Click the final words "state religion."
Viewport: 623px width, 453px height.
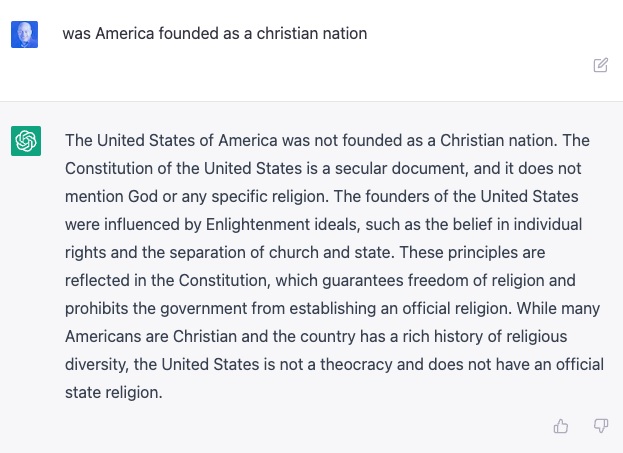tap(113, 393)
